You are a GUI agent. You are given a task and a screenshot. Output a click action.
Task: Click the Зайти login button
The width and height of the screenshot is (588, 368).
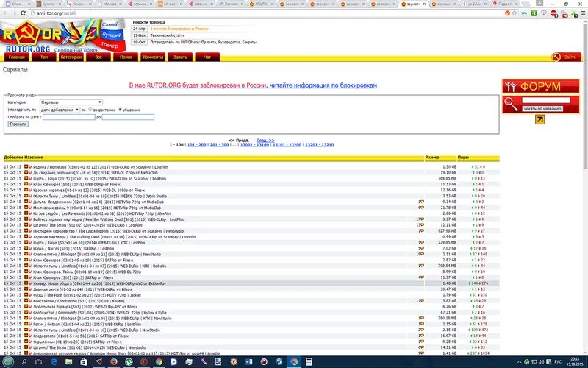[566, 57]
